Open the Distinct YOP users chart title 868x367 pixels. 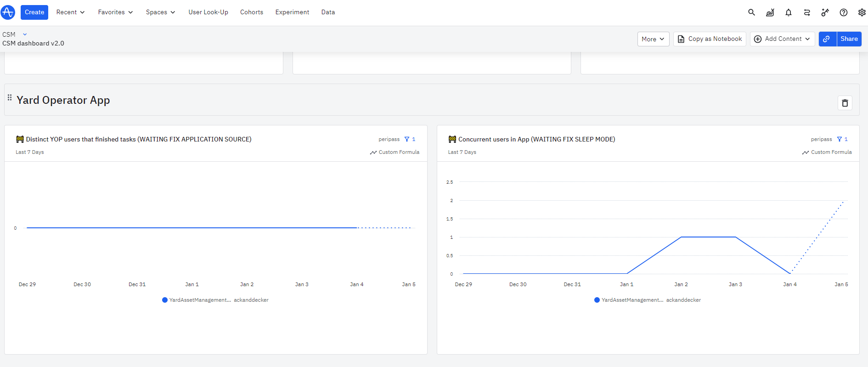click(139, 139)
